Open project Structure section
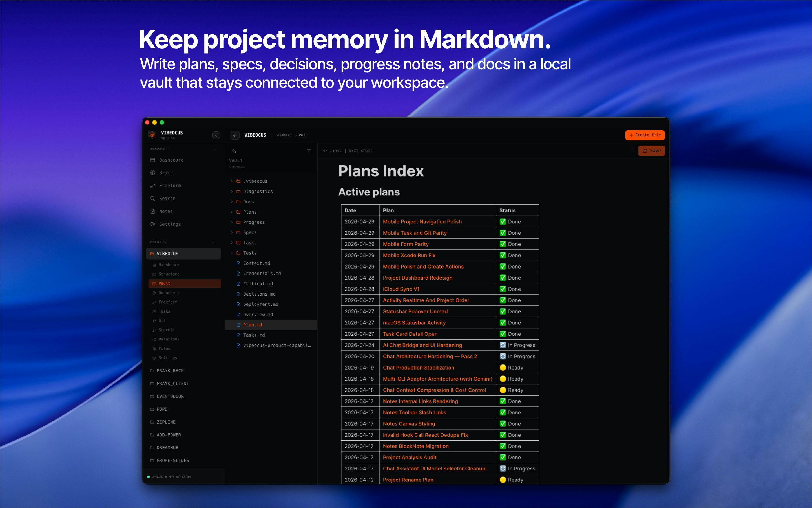Screen dimensions: 812x508 (x=185, y=274)
